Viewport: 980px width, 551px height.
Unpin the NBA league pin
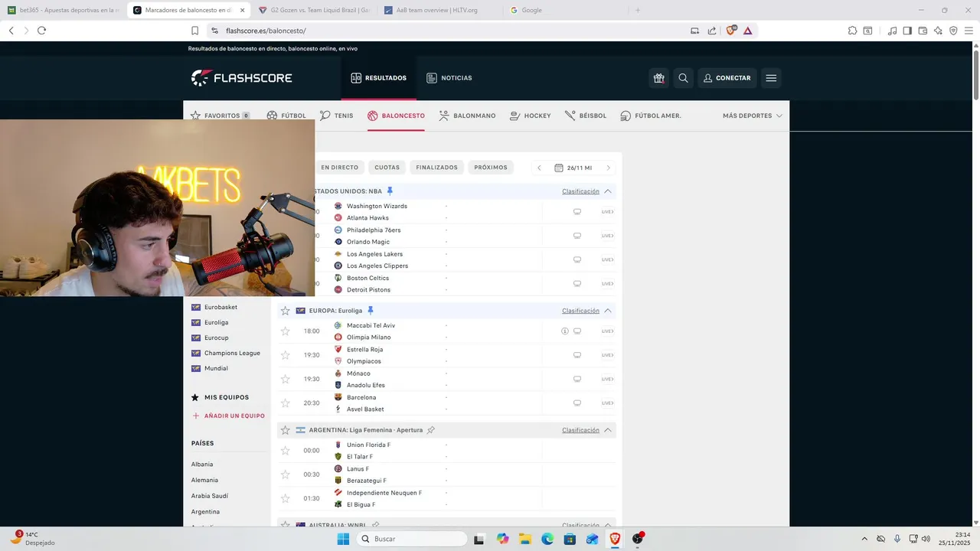pyautogui.click(x=390, y=191)
